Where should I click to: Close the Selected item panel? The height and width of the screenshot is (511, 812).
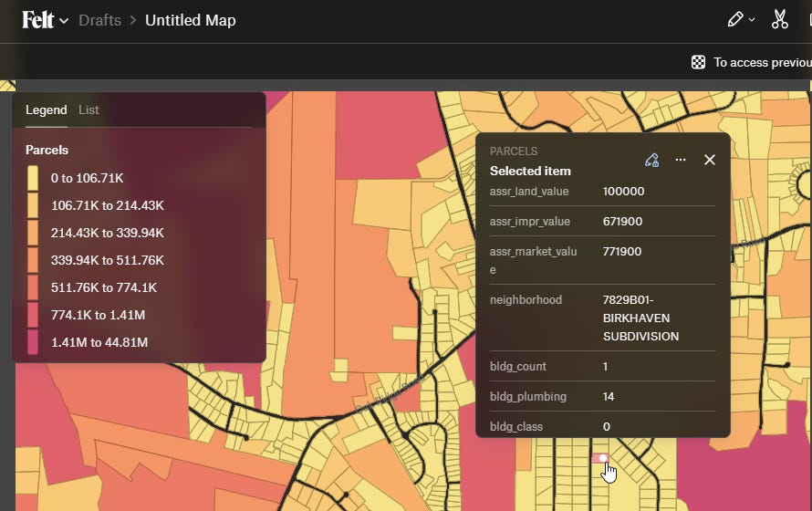click(x=710, y=160)
